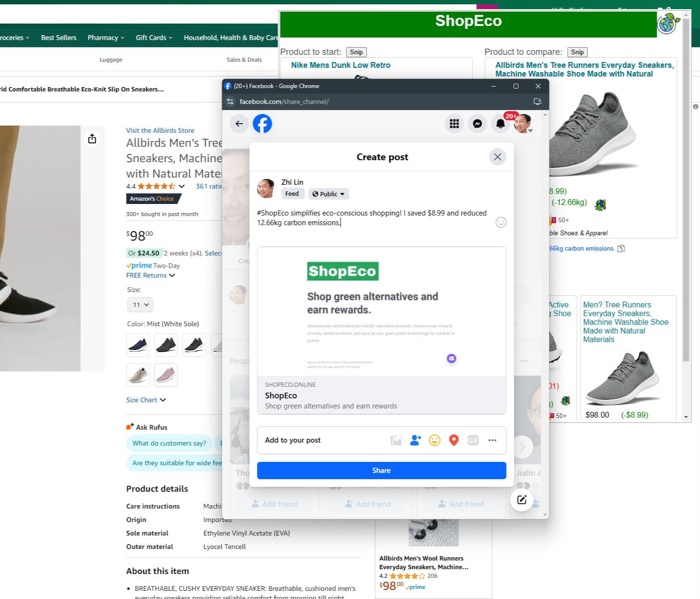Add check-in location pin to post

454,440
